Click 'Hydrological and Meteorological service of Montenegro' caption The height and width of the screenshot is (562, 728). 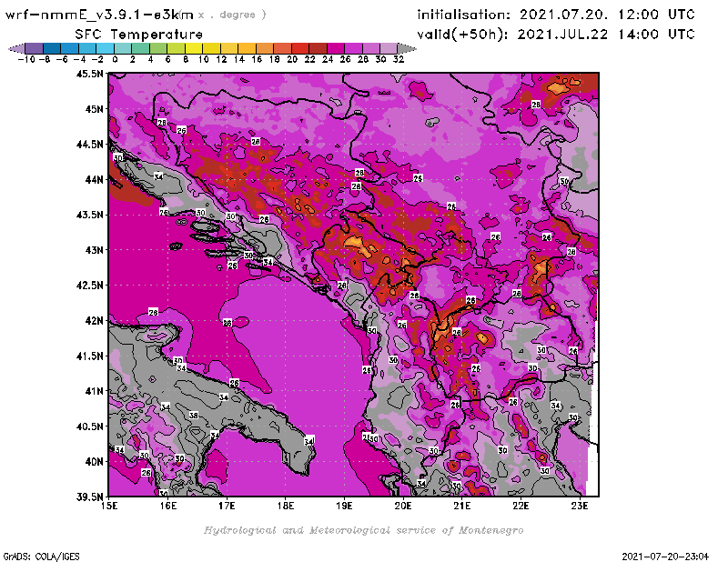363,530
